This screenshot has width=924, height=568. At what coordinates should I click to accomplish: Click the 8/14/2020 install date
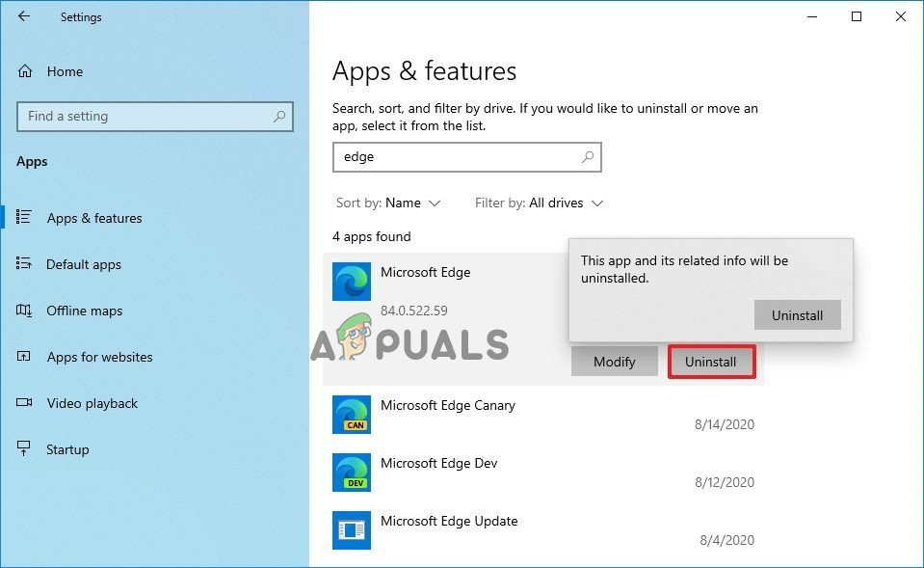tap(725, 424)
